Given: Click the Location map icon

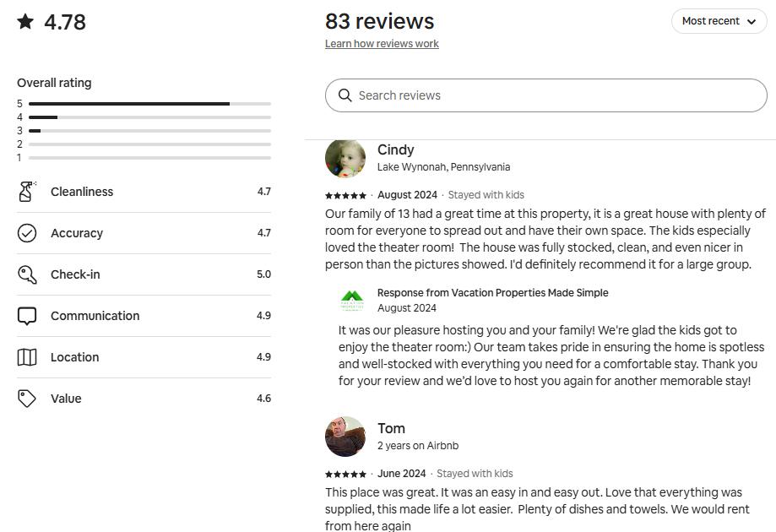Looking at the screenshot, I should click(x=27, y=357).
